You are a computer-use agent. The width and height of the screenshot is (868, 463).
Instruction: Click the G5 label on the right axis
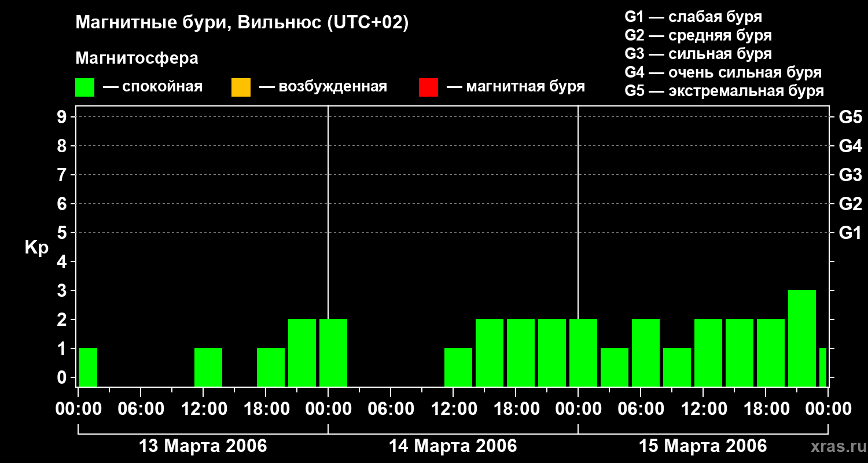(850, 117)
